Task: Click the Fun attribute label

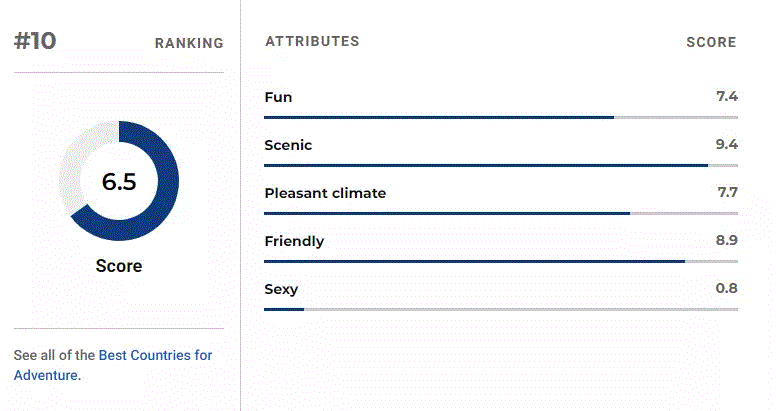Action: (278, 97)
